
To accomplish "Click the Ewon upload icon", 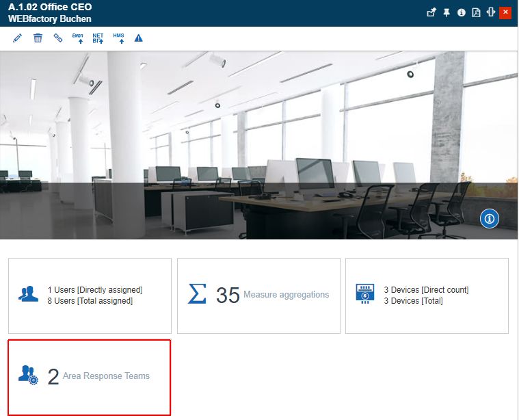I will click(x=78, y=38).
